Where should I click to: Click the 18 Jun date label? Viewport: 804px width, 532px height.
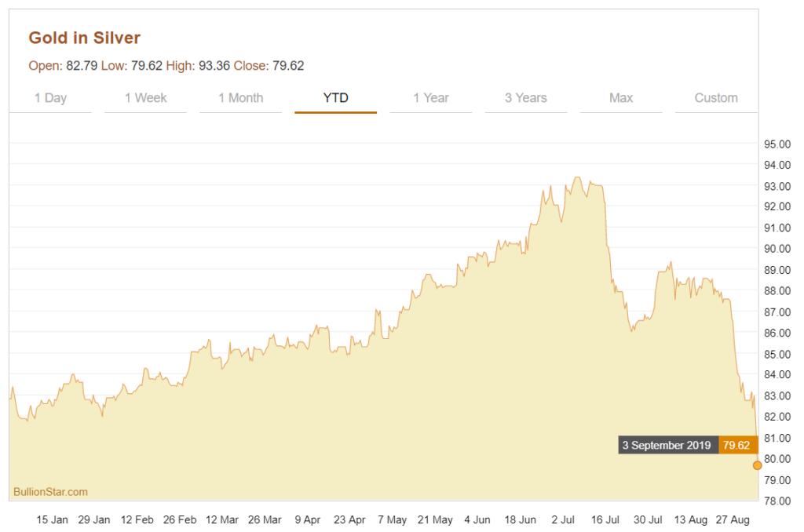click(x=521, y=519)
